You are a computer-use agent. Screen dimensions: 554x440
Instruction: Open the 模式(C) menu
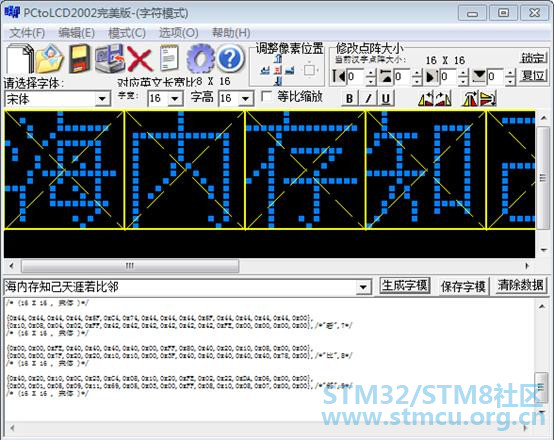point(127,33)
